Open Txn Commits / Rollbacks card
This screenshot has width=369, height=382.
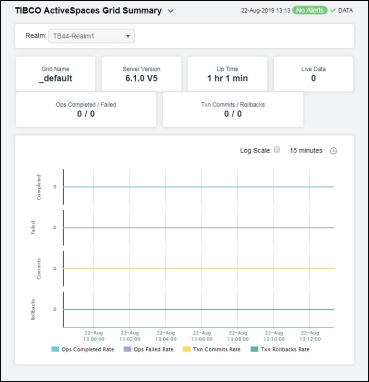coord(233,110)
